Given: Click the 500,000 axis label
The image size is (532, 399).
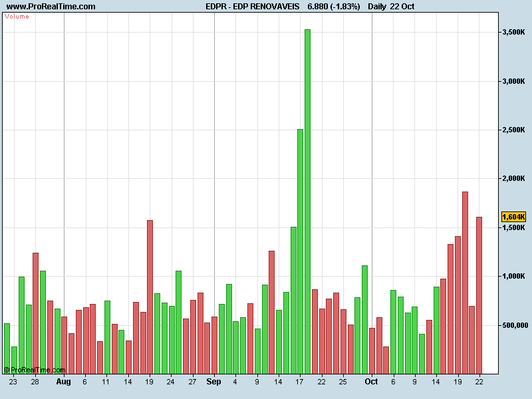Looking at the screenshot, I should tap(515, 325).
